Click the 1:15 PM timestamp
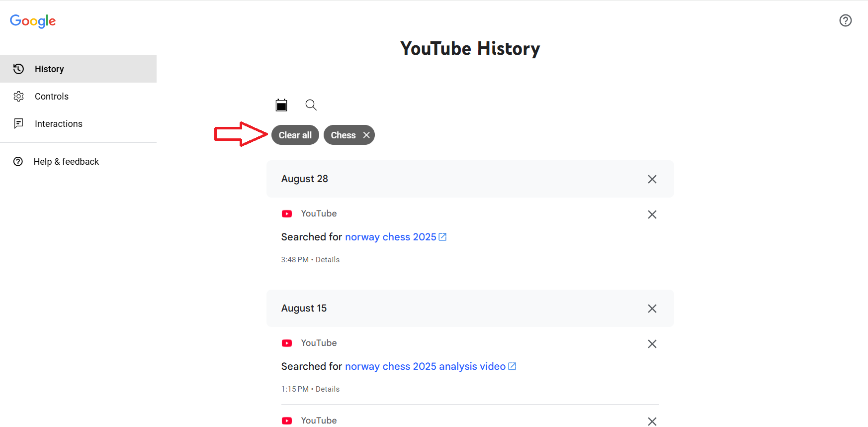The height and width of the screenshot is (427, 868). pyautogui.click(x=295, y=389)
